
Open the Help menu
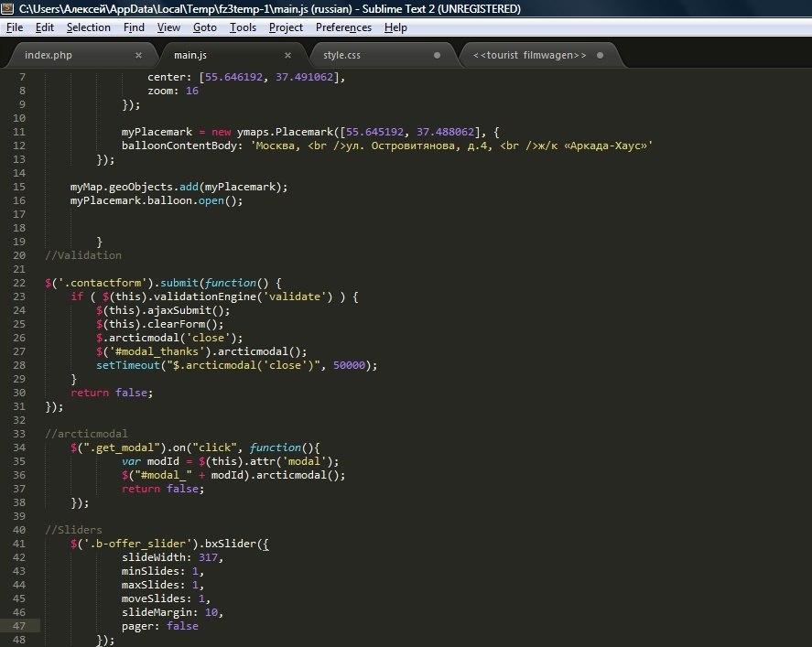click(395, 27)
